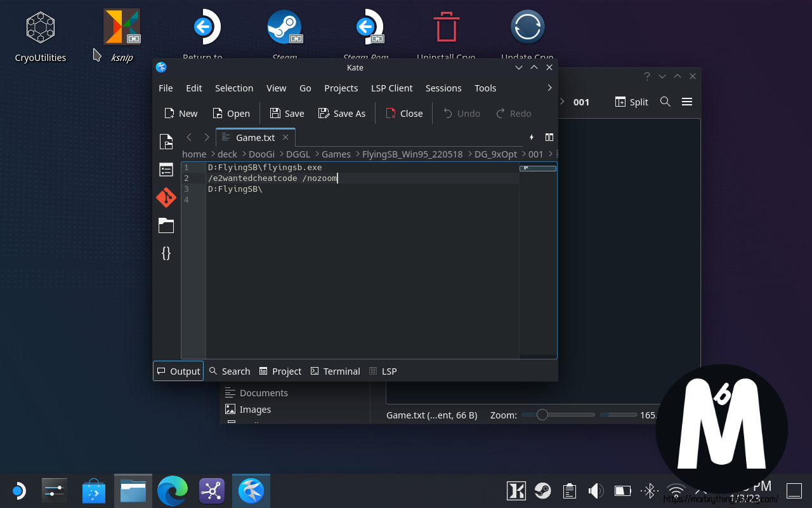Click Redo in Kate toolbar
This screenshot has width=812, height=508.
pos(513,113)
